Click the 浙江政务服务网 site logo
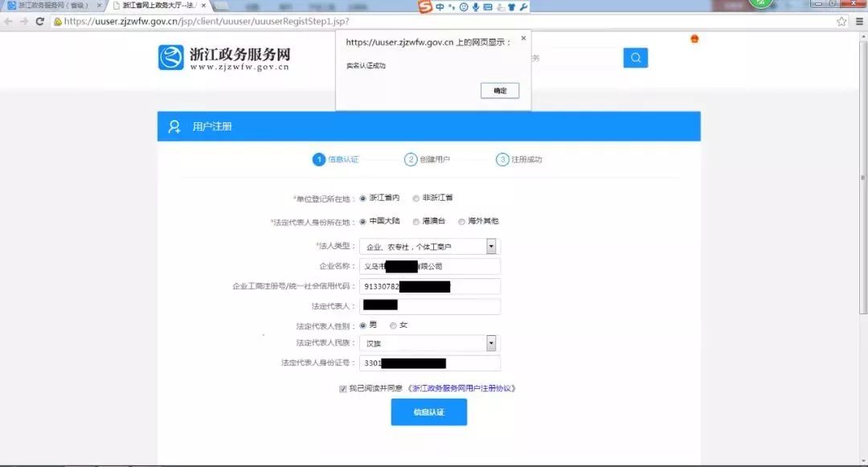868x467 pixels. (224, 58)
